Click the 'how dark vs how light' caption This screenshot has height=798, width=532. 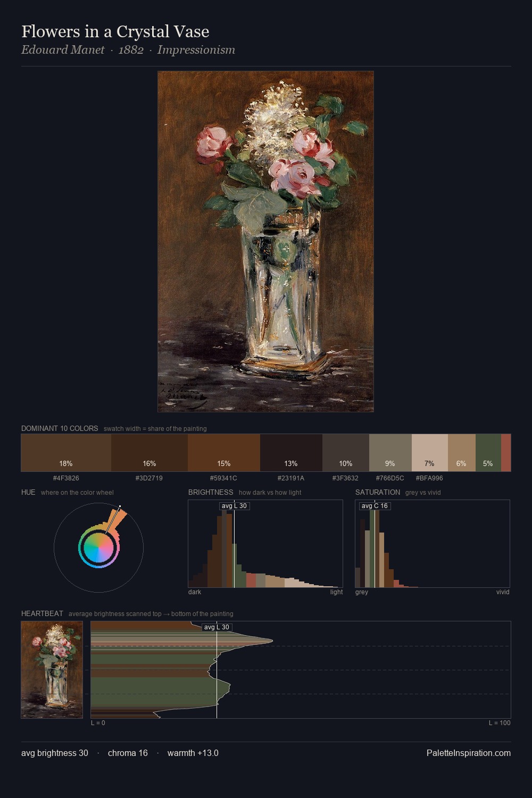click(x=270, y=493)
